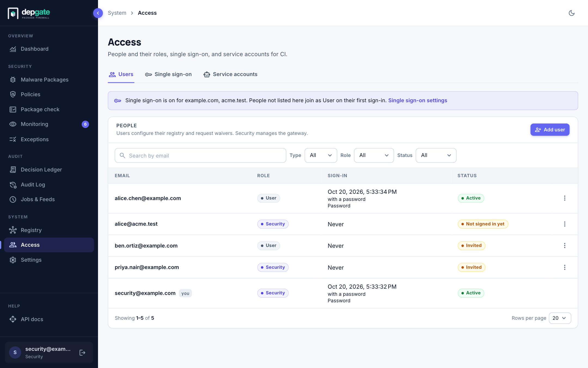Click the Security role badge for priya.nair

click(273, 267)
